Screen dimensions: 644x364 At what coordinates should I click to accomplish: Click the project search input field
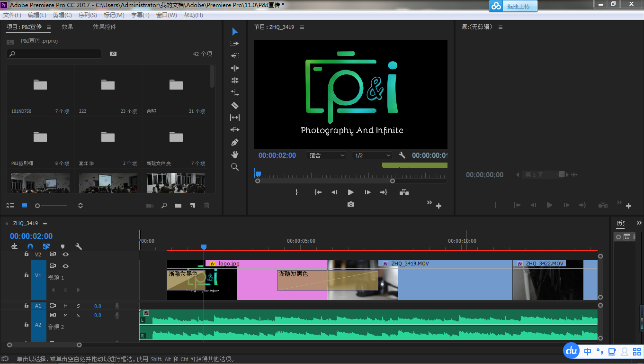[54, 54]
